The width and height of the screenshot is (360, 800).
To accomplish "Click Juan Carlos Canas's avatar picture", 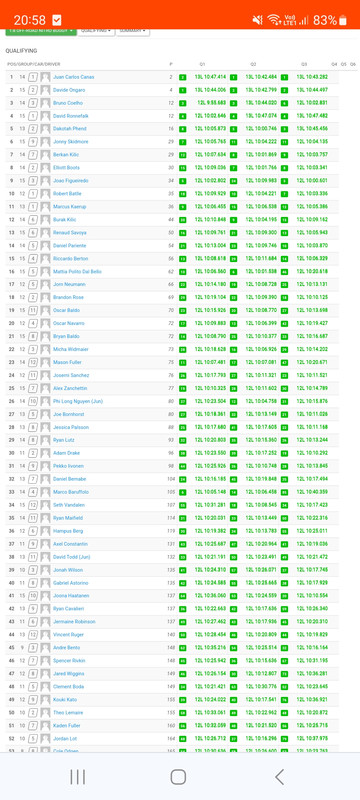I will (45, 77).
